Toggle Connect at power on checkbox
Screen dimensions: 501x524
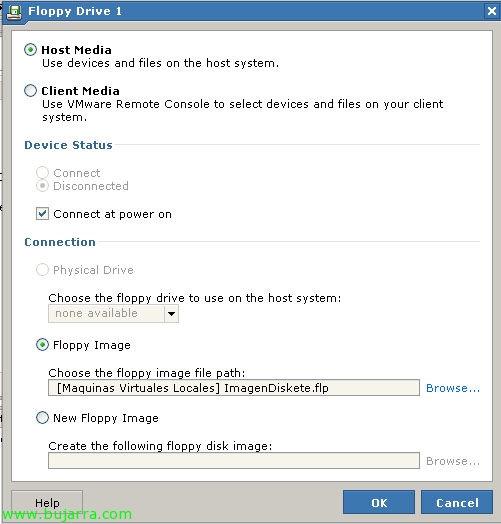coord(42,214)
